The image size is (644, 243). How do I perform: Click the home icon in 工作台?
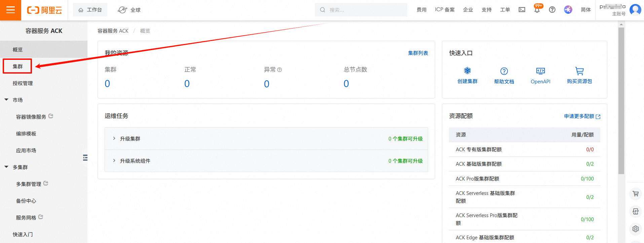(81, 10)
